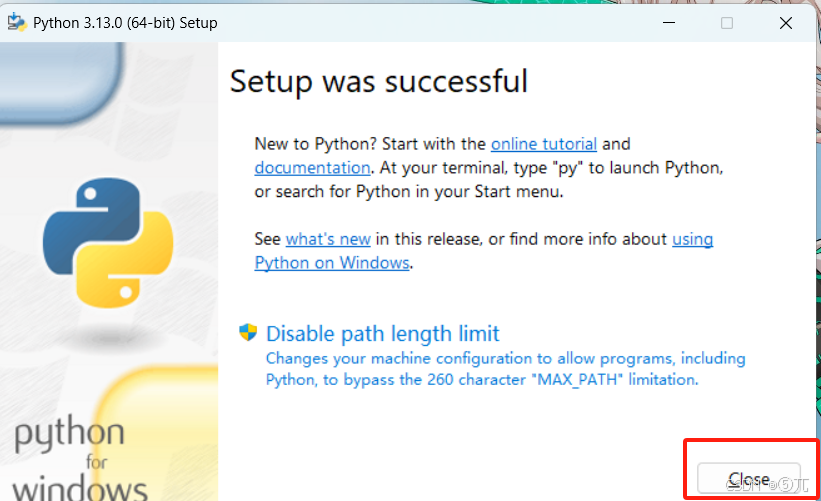The width and height of the screenshot is (821, 501).
Task: Open the online tutorial link
Action: pyautogui.click(x=543, y=144)
